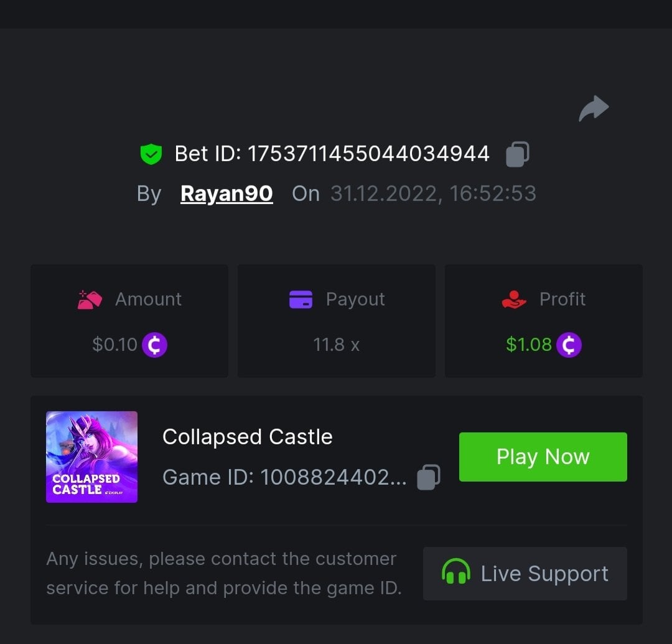
Task: Click the purple Payout card icon
Action: coord(301,299)
